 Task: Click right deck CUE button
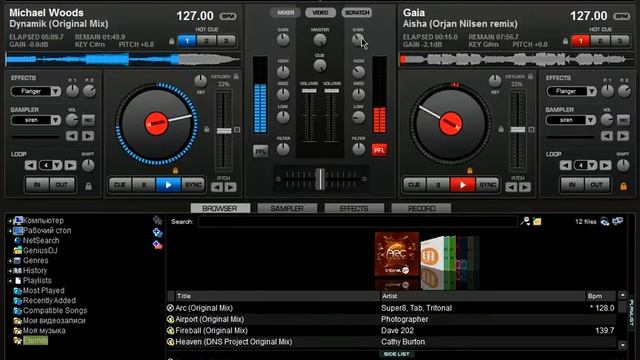coord(414,185)
